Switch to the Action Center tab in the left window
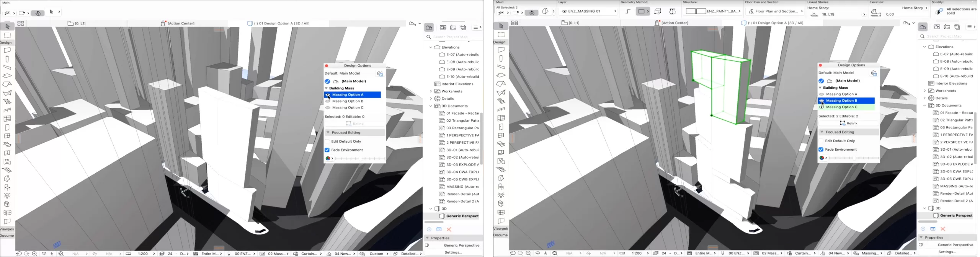 pyautogui.click(x=178, y=23)
